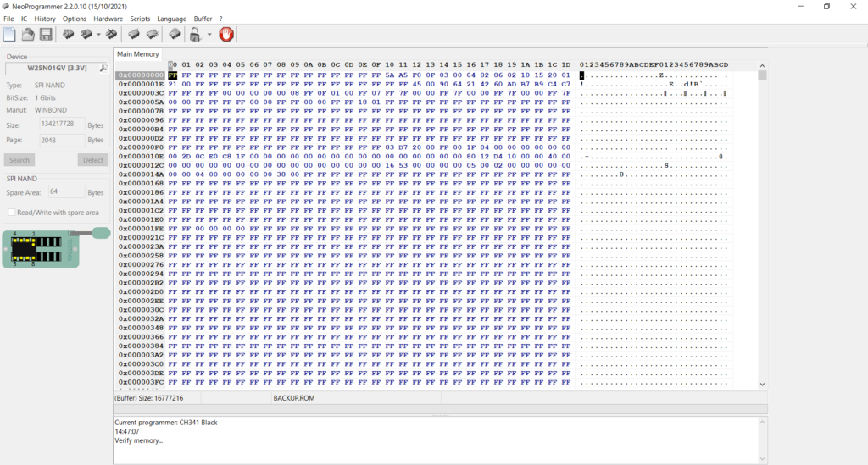Expand dropdown arrow beside the padlock icon

click(x=209, y=35)
